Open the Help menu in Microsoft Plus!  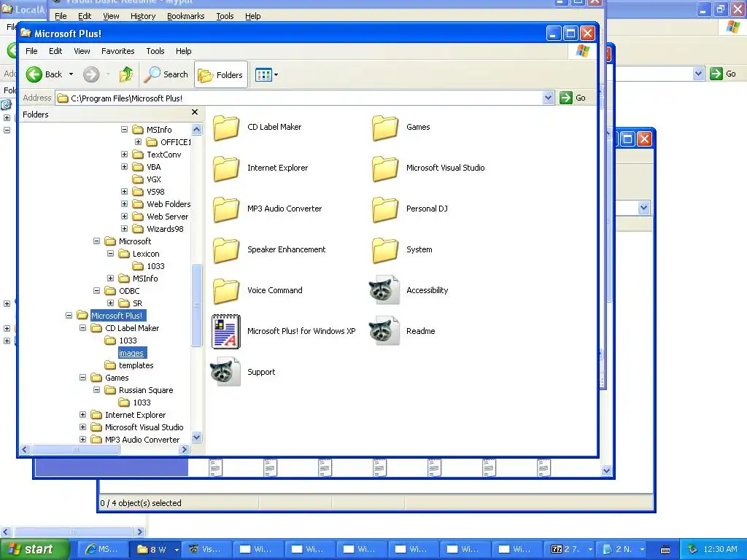pyautogui.click(x=183, y=51)
